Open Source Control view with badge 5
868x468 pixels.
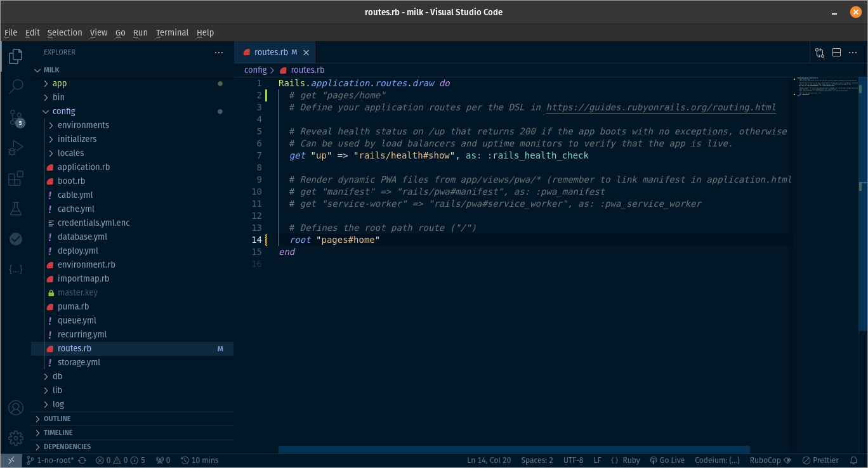[16, 117]
